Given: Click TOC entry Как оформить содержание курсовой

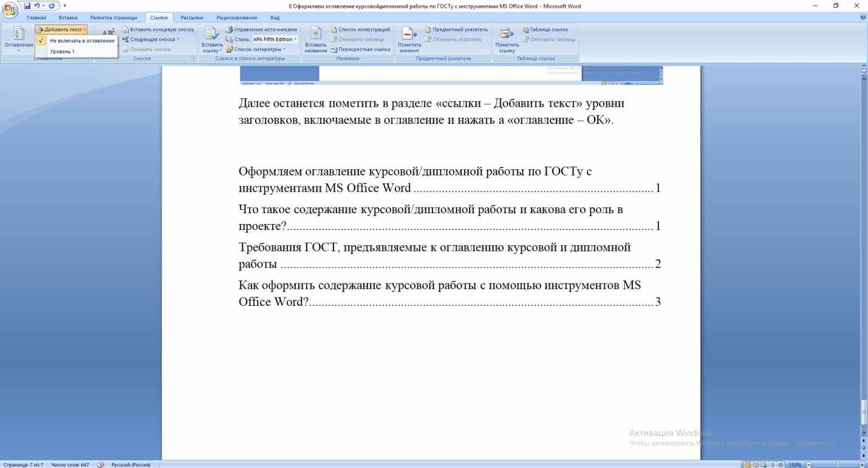Looking at the screenshot, I should [x=449, y=293].
